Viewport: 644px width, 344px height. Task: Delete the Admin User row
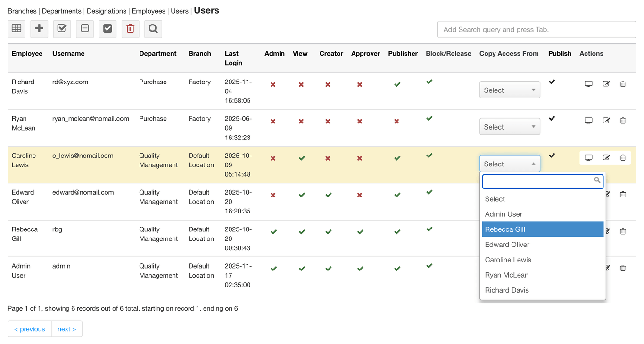[x=623, y=268]
